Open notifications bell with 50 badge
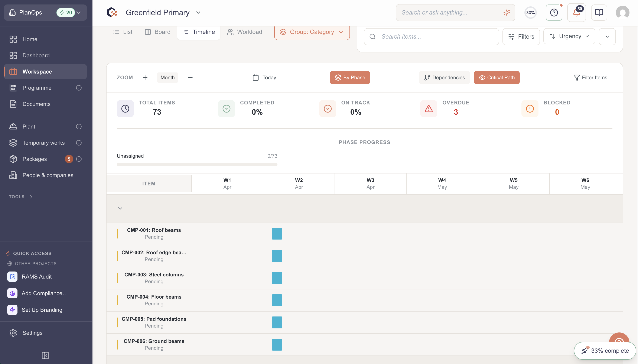This screenshot has height=364, width=638. tap(576, 13)
